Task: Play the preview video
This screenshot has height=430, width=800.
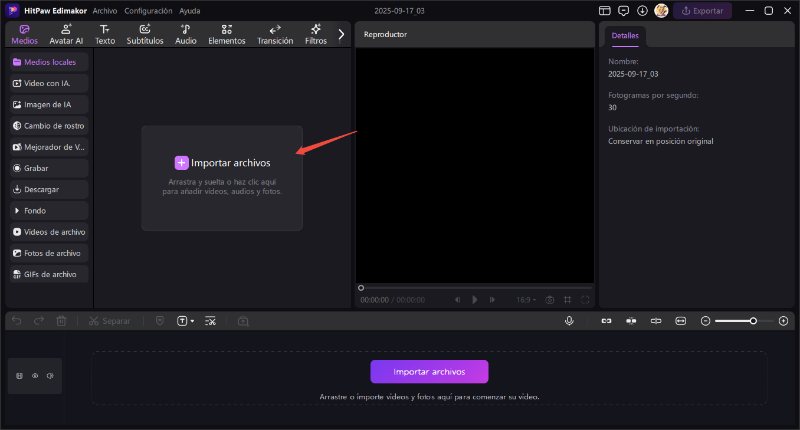Action: tap(474, 300)
